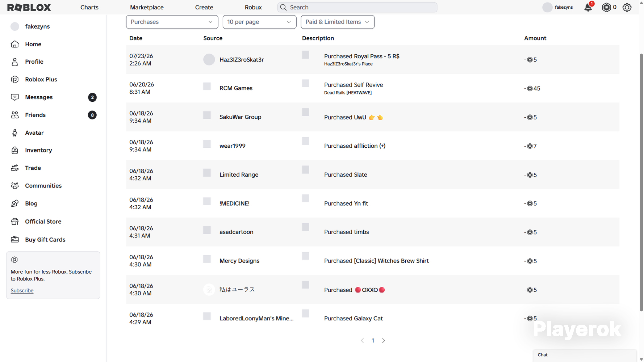Viewport: 644px width, 362px height.
Task: Click the -7 Robux amount
Action: coord(530,146)
